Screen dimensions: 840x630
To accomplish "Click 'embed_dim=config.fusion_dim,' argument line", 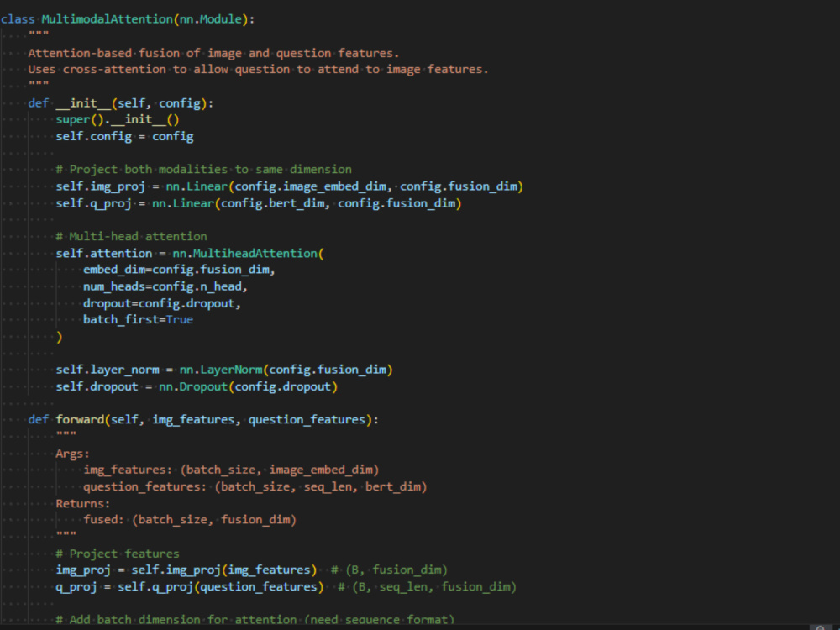I will (179, 270).
